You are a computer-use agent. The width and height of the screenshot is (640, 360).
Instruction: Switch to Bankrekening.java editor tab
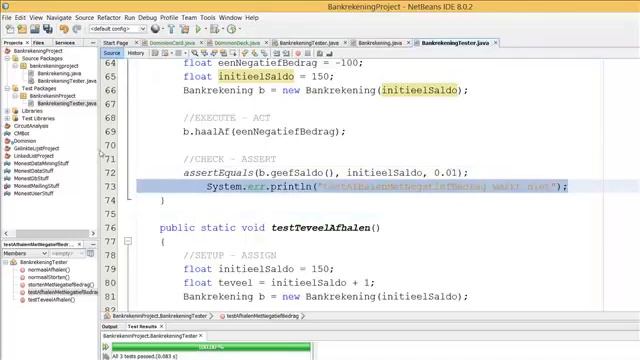tap(380, 43)
